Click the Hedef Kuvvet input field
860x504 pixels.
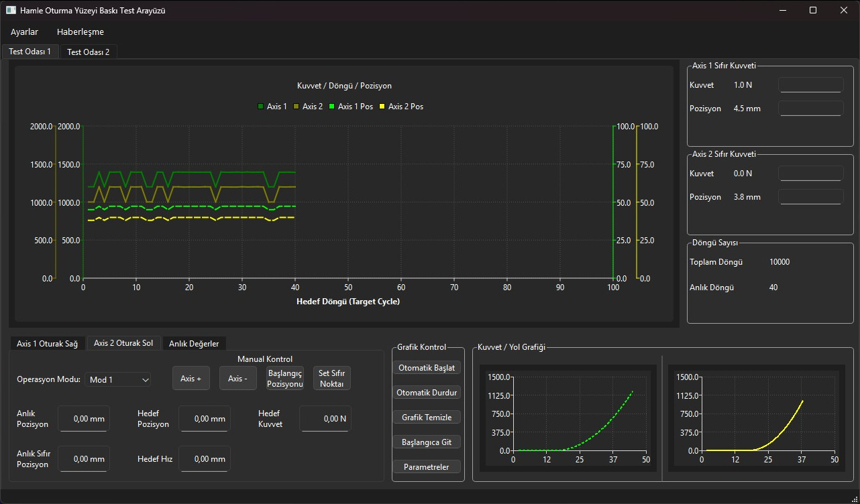click(325, 418)
